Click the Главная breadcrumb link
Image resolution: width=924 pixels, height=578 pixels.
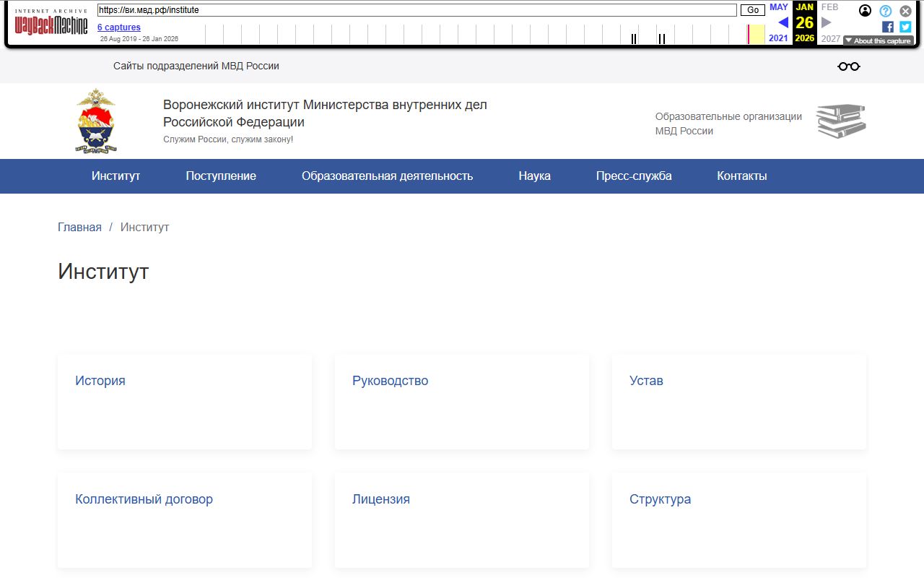point(79,228)
